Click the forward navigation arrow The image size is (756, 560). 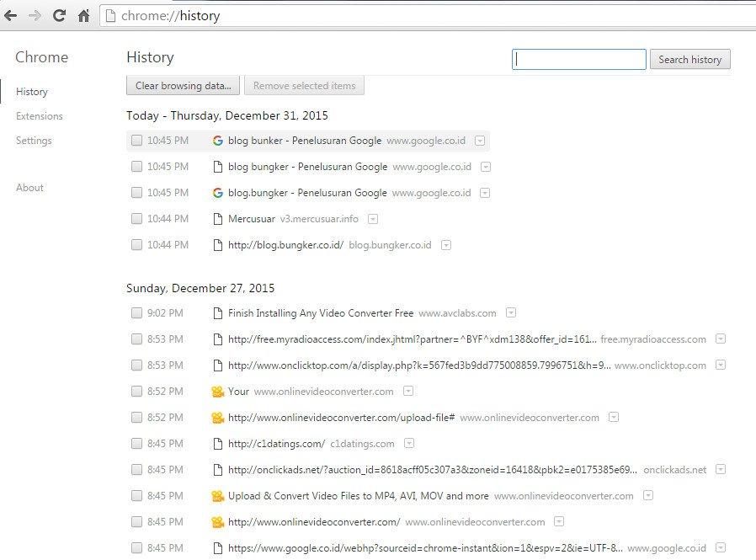coord(35,16)
